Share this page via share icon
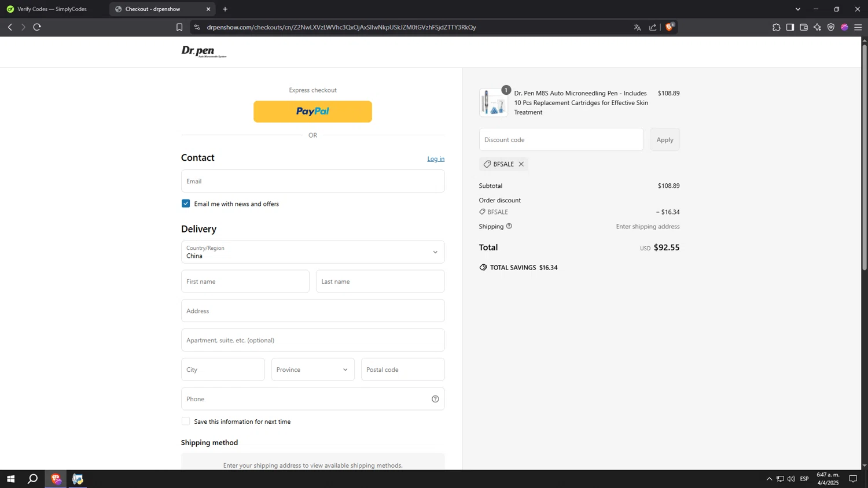Screen dimensions: 868x488 point(653,27)
